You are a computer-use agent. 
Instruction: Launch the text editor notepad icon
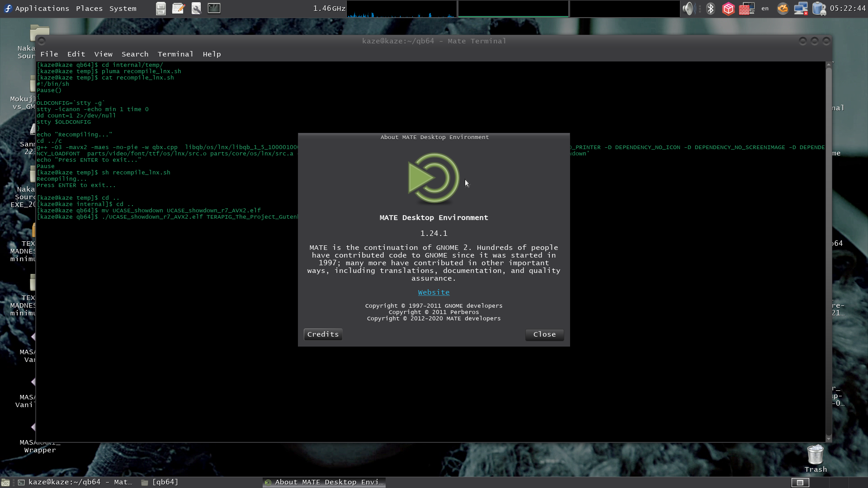tap(179, 8)
